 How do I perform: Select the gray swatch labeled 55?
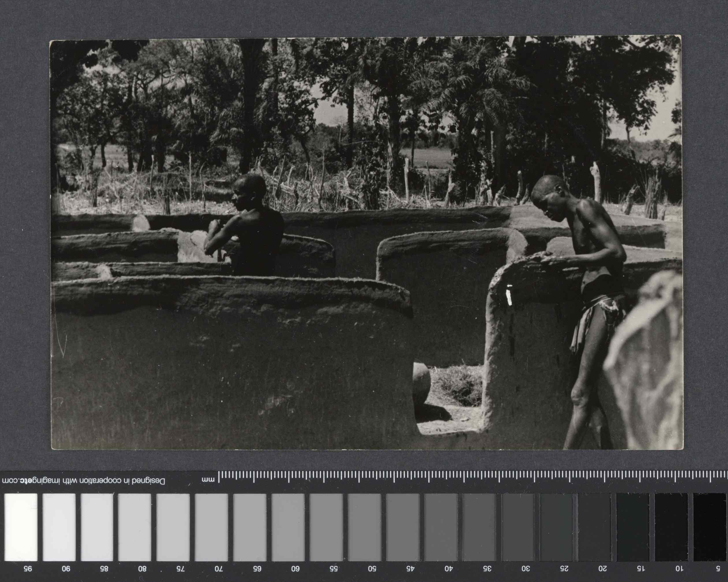coord(326,527)
